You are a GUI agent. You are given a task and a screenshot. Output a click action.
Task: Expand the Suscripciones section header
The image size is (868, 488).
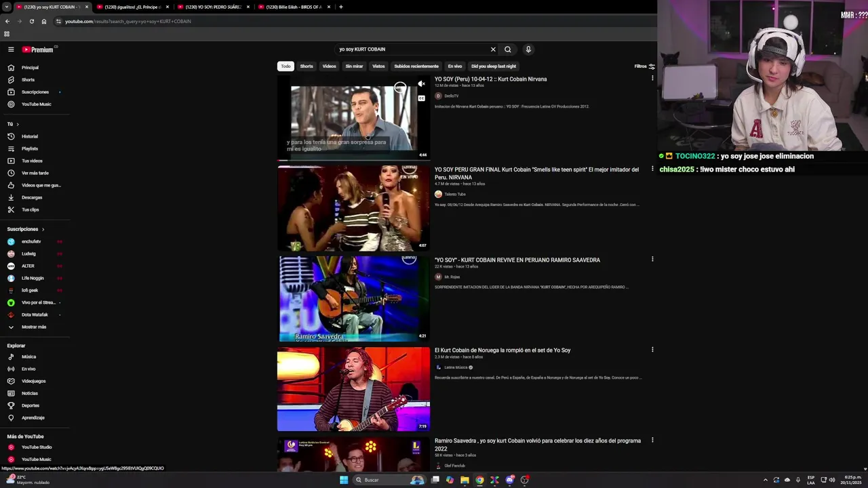(26, 229)
